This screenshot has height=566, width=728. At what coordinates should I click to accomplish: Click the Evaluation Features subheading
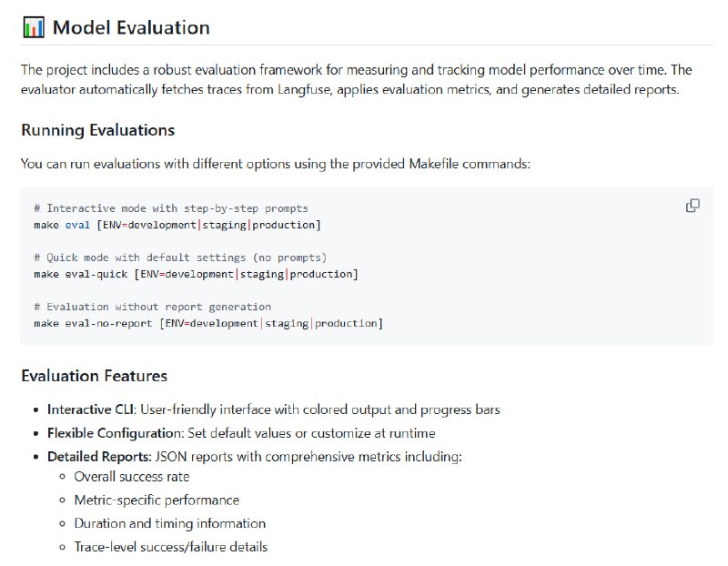tap(94, 376)
